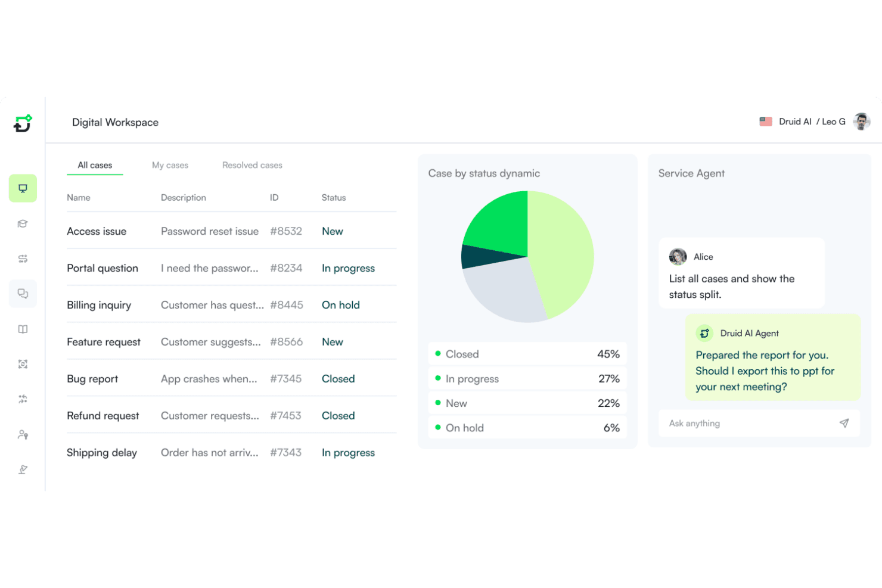Viewport: 882px width, 588px height.
Task: Open the swap arrows sidebar icon
Action: tap(23, 399)
